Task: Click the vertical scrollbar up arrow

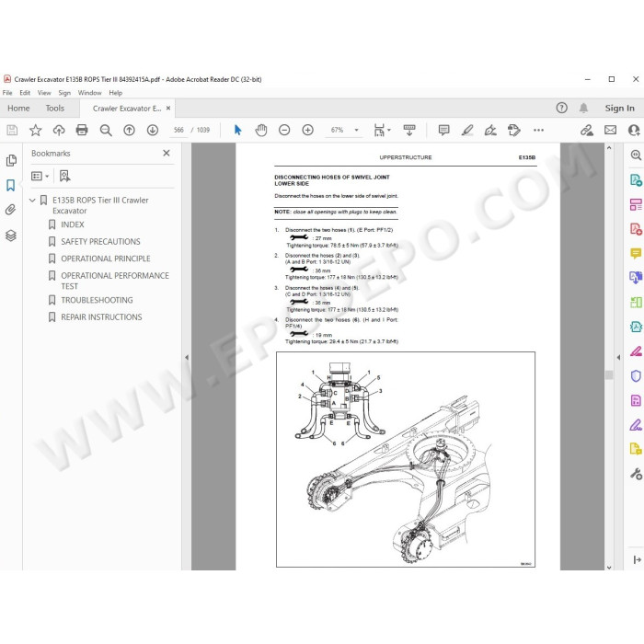Action: (x=609, y=148)
